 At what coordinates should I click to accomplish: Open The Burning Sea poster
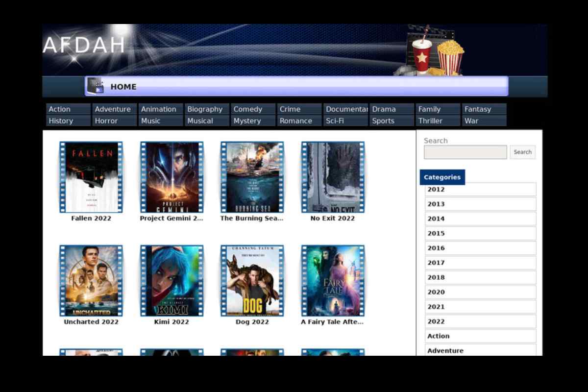tap(252, 177)
